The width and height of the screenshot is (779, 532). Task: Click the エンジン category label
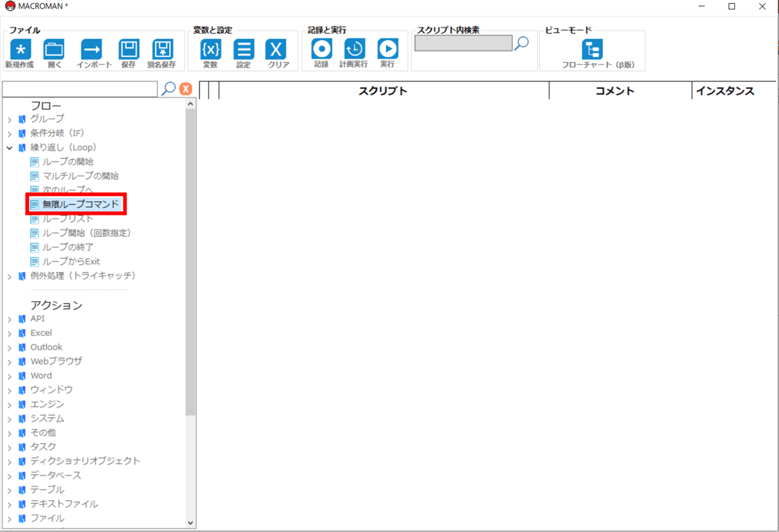[x=47, y=404]
